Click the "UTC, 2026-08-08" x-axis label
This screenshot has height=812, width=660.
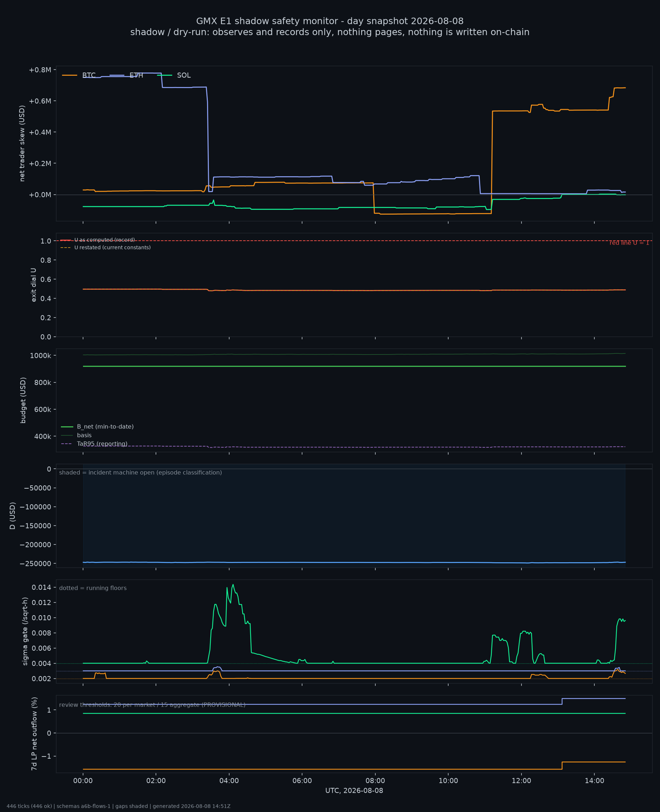pyautogui.click(x=354, y=791)
